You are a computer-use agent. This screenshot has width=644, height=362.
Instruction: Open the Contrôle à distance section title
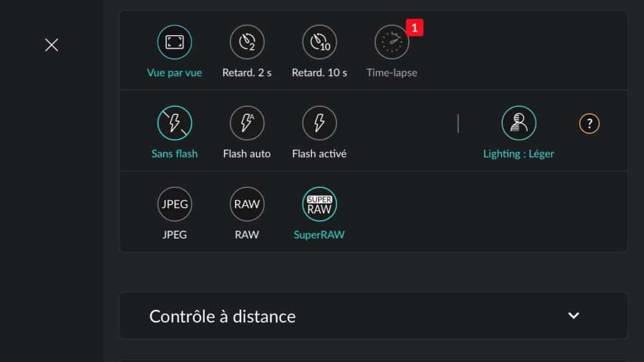click(x=222, y=316)
